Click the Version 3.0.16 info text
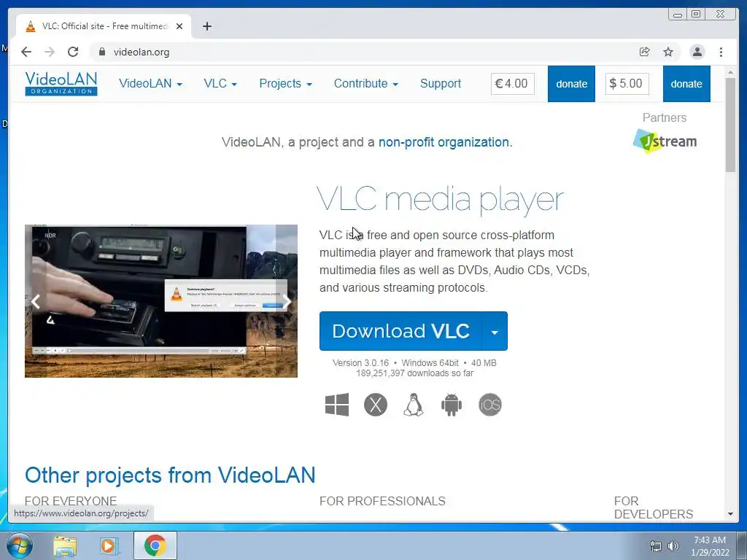 414,363
